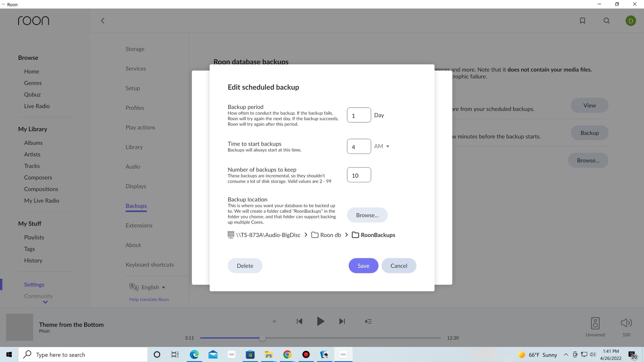Click the chevron after Roon db folder

point(346,235)
